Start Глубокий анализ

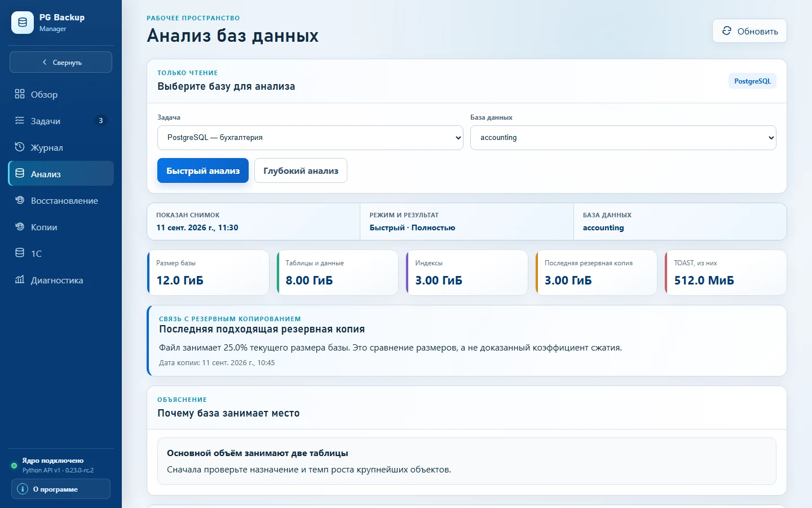[x=301, y=170]
